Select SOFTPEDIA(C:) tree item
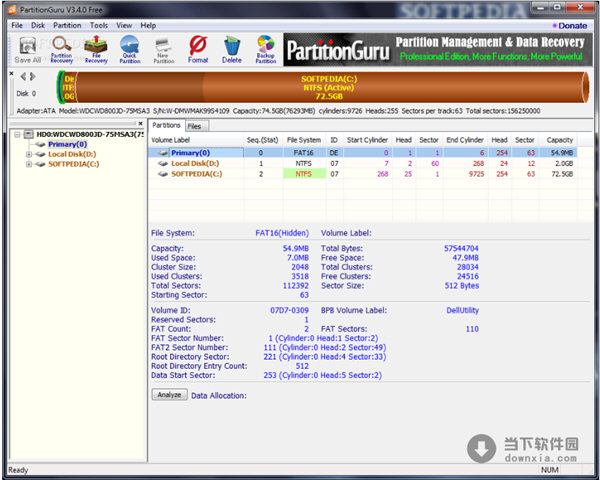Viewport: 600px width, 480px height. tap(73, 164)
